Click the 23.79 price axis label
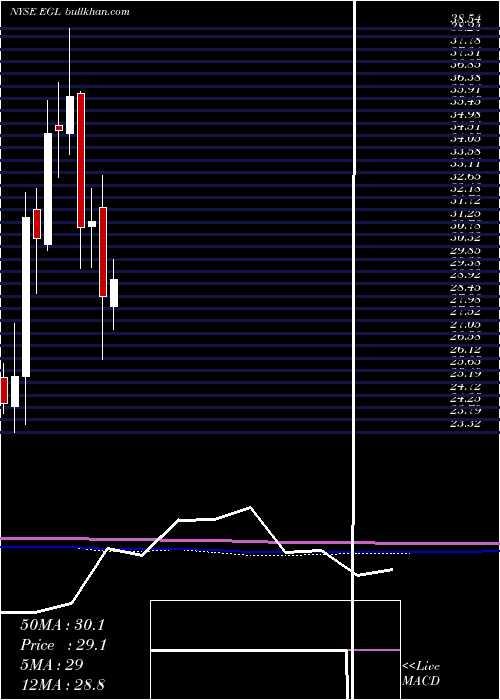 coord(466,410)
